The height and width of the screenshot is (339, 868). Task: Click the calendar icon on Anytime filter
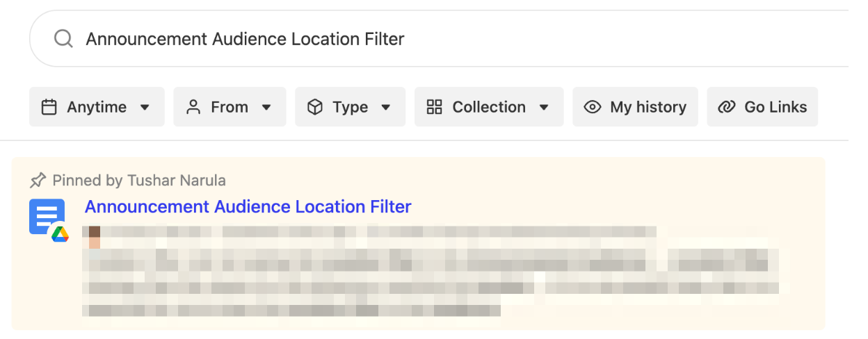pos(49,107)
